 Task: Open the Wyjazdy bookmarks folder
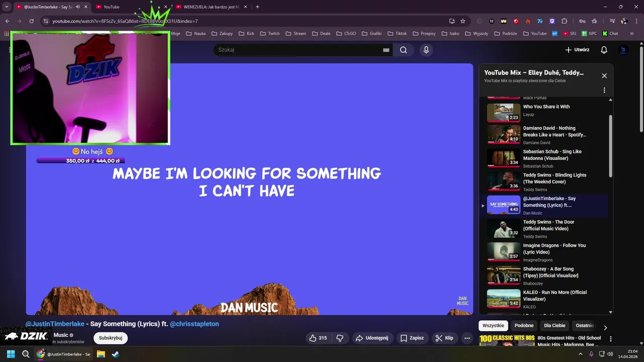pos(477,34)
